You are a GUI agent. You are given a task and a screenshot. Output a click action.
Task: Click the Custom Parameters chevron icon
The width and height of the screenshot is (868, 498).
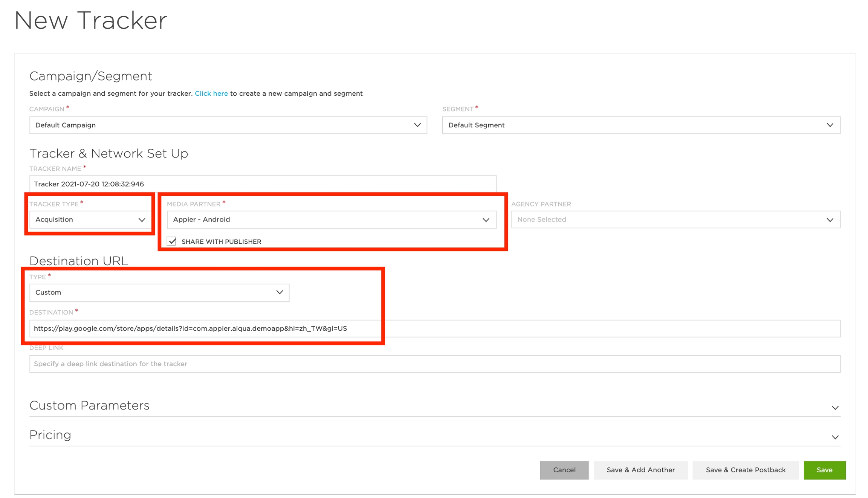pos(835,408)
